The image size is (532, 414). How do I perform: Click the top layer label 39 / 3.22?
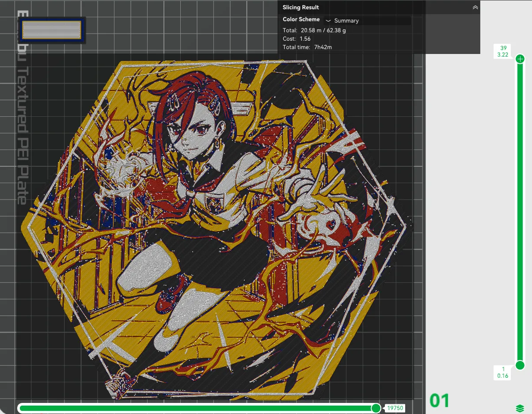pos(503,51)
